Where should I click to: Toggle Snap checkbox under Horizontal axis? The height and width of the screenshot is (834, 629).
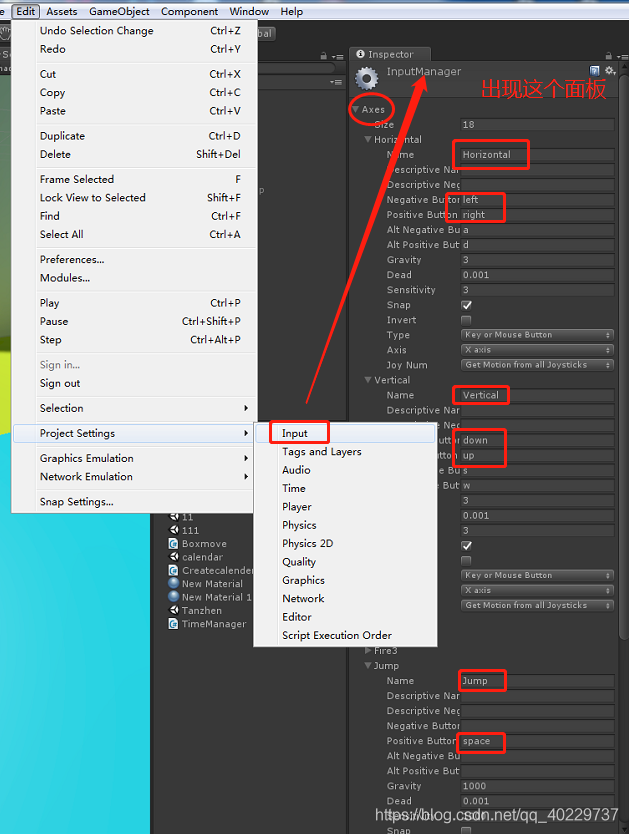point(466,305)
